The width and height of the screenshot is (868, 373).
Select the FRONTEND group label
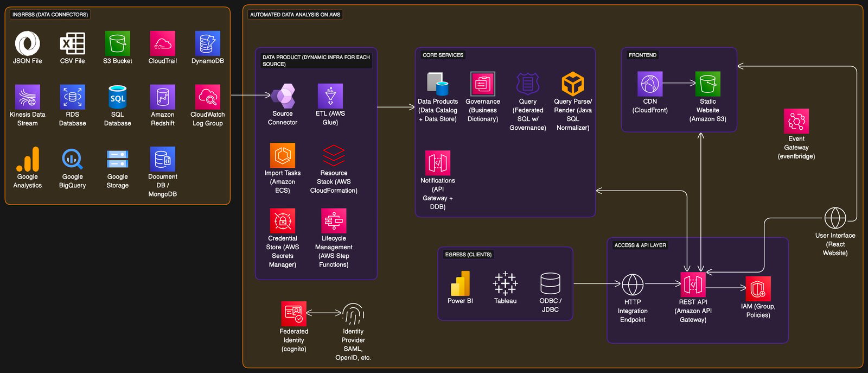(642, 55)
